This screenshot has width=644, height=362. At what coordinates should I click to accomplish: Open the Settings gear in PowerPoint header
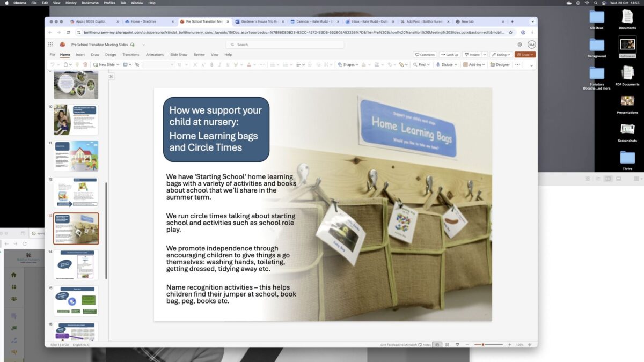coord(519,45)
